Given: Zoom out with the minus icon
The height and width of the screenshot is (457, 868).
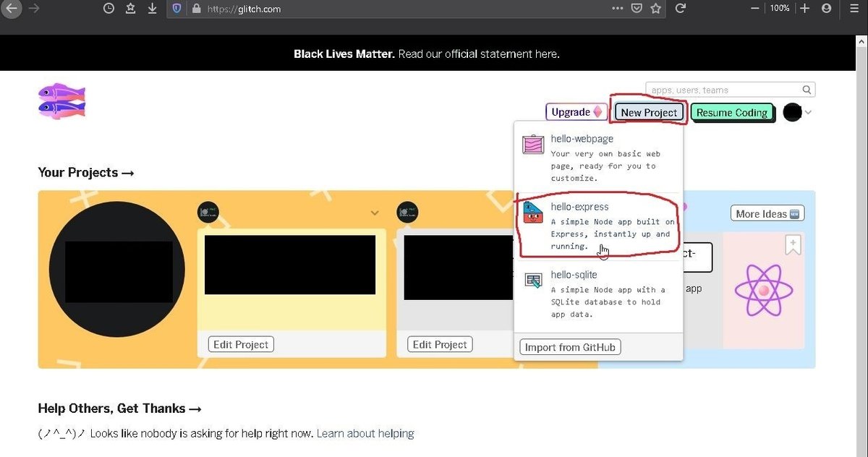Looking at the screenshot, I should (755, 9).
